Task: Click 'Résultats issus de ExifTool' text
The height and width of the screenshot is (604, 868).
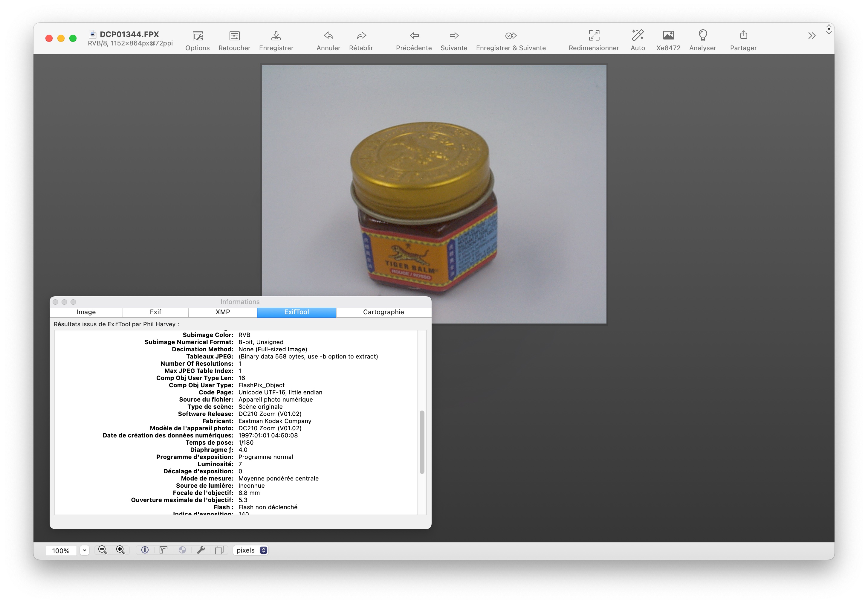Action: [x=92, y=324]
